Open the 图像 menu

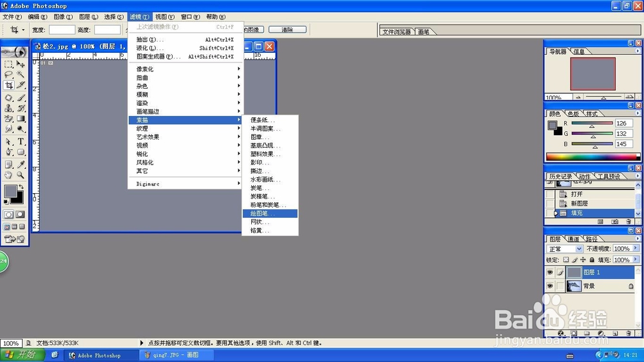click(x=63, y=17)
